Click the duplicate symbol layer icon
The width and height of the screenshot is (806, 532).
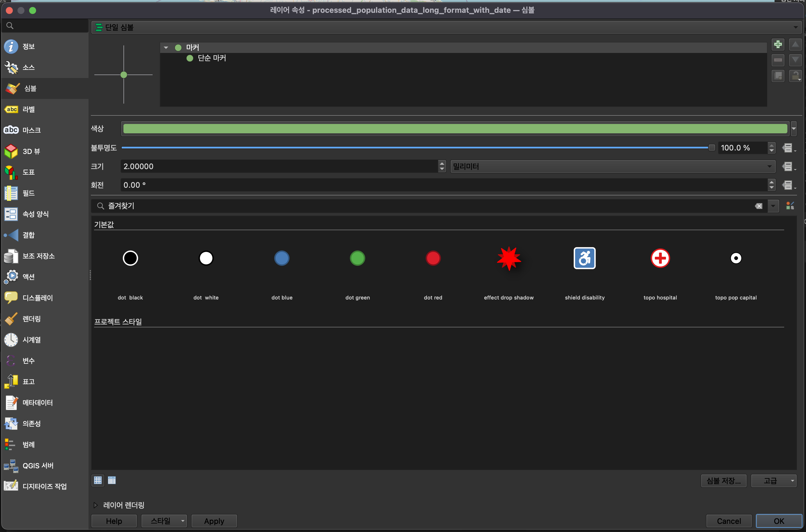(777, 76)
